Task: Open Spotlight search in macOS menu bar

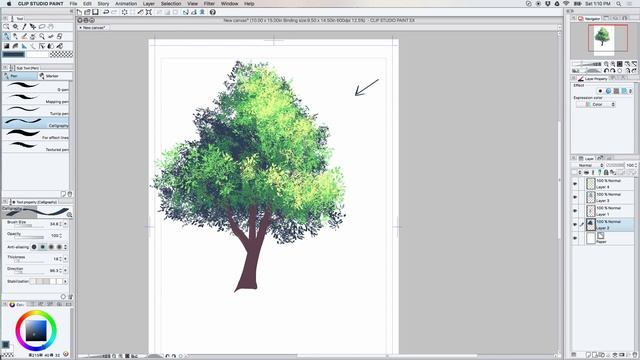Action: tap(619, 4)
